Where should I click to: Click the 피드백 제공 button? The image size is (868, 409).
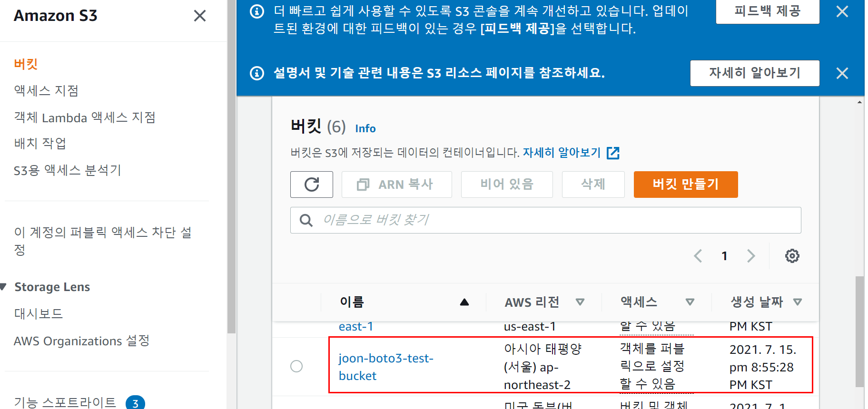point(768,11)
